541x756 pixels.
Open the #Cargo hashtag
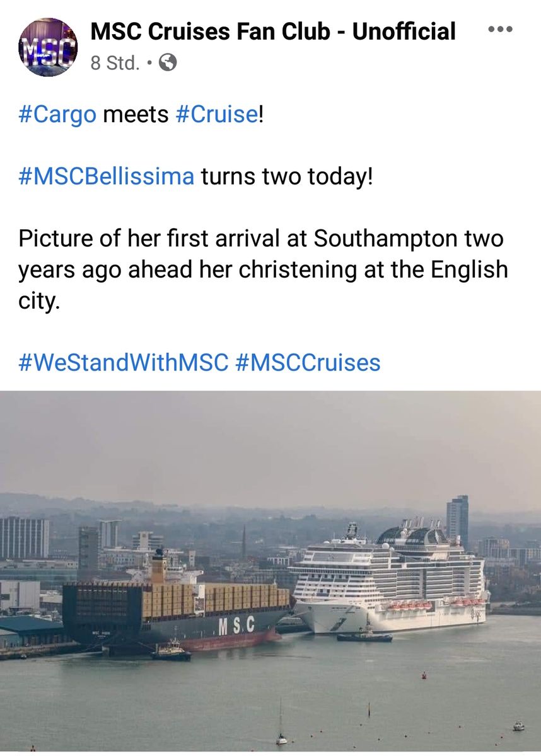(x=57, y=115)
